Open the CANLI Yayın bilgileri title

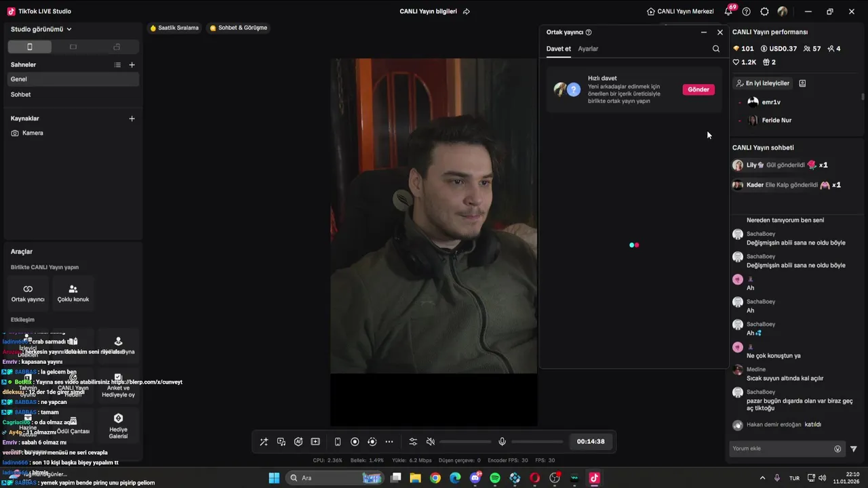click(x=428, y=12)
